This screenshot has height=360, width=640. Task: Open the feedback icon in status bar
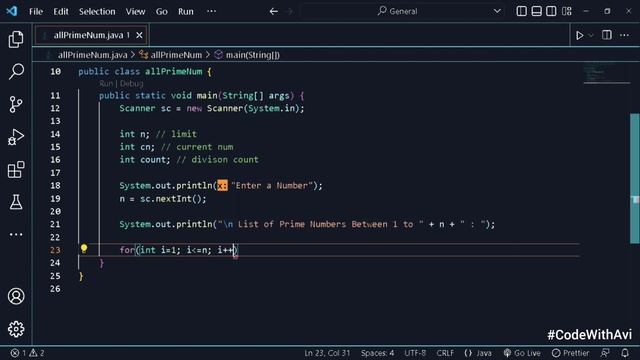click(605, 353)
